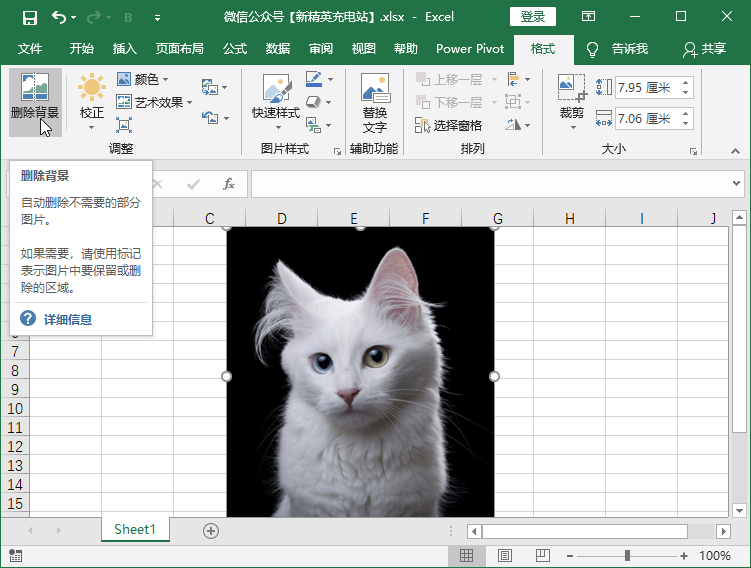The width and height of the screenshot is (751, 568).
Task: Open the 颜色 dropdown
Action: 142,79
